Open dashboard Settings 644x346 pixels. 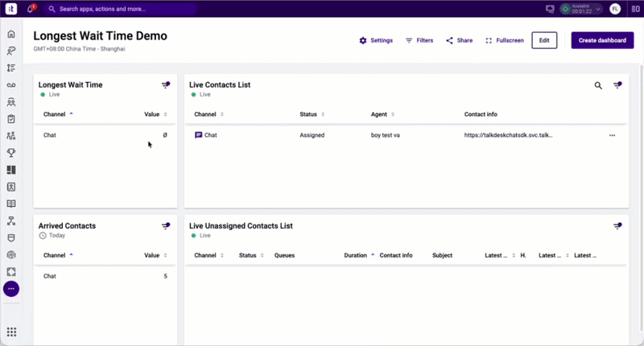coord(376,40)
